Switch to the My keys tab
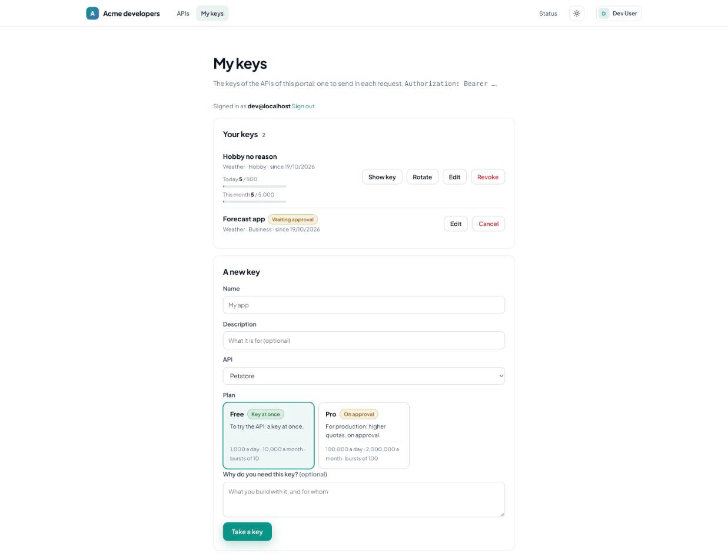 click(x=212, y=14)
